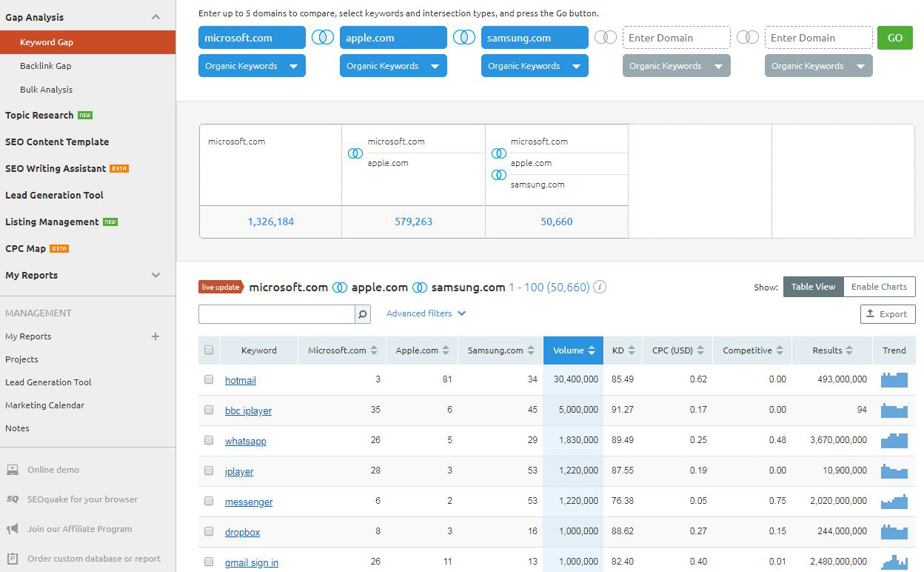Click the trend chart for messenger
This screenshot has width=924, height=572.
click(x=894, y=501)
